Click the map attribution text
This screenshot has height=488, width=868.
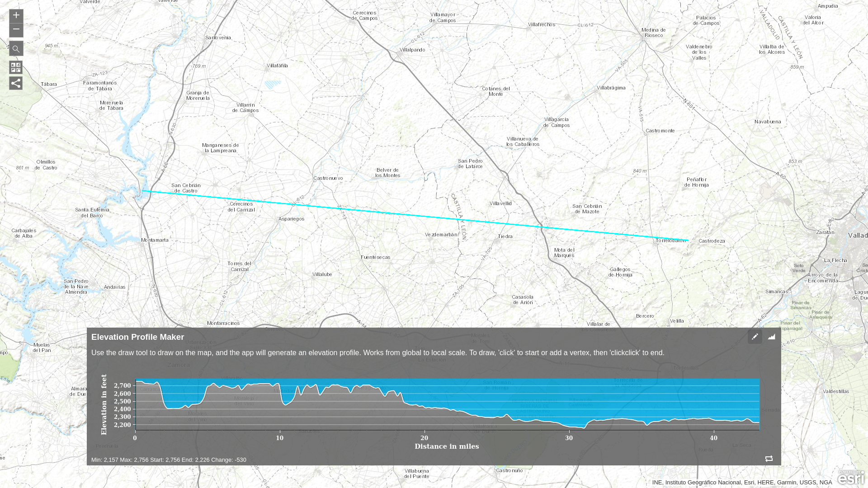pos(741,483)
